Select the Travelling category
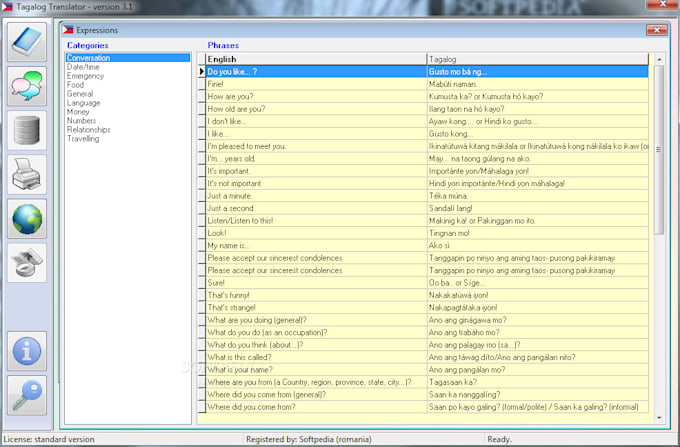680x447 pixels. (83, 139)
